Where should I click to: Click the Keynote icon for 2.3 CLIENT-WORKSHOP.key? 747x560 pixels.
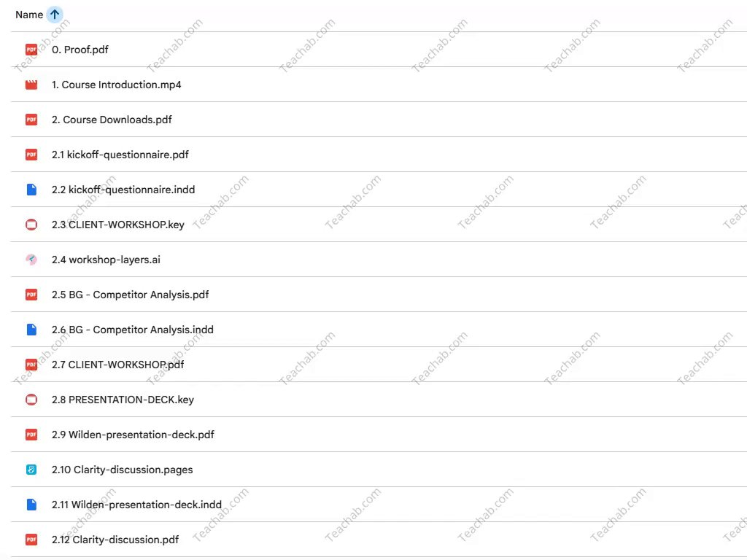point(31,225)
